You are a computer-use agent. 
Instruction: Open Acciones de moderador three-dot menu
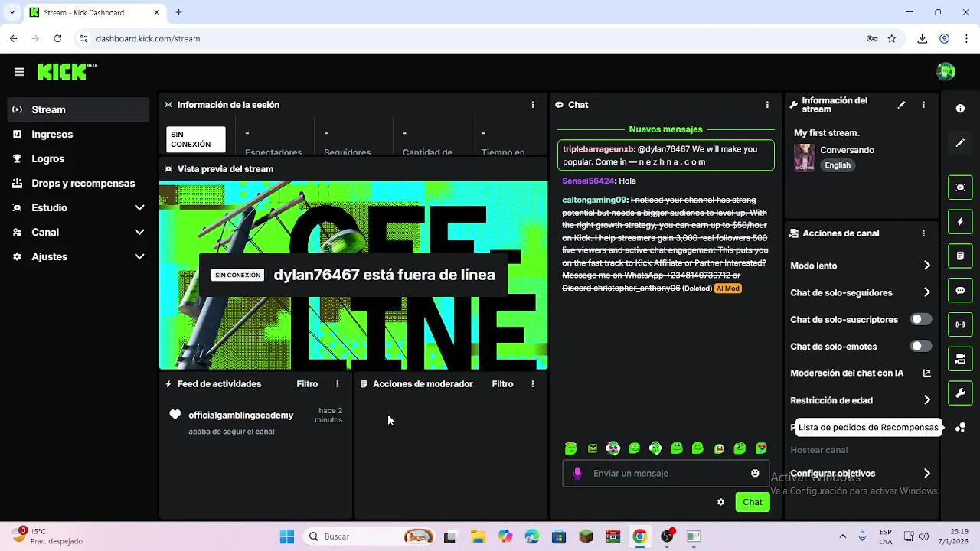[x=533, y=384]
